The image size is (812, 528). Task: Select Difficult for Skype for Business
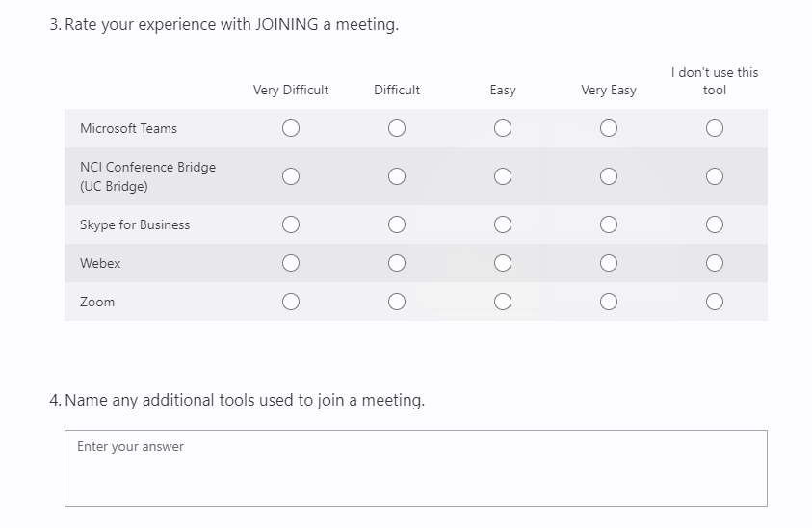(397, 224)
